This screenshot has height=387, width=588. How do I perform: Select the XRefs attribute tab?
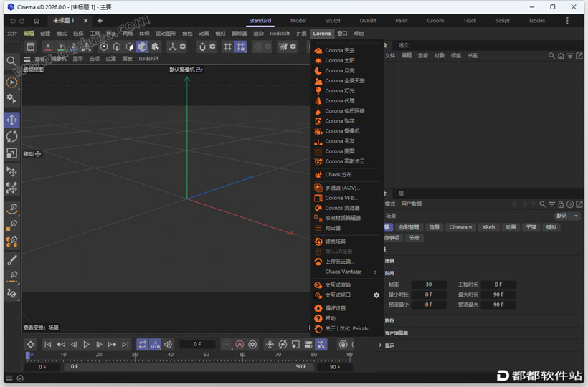coord(488,227)
